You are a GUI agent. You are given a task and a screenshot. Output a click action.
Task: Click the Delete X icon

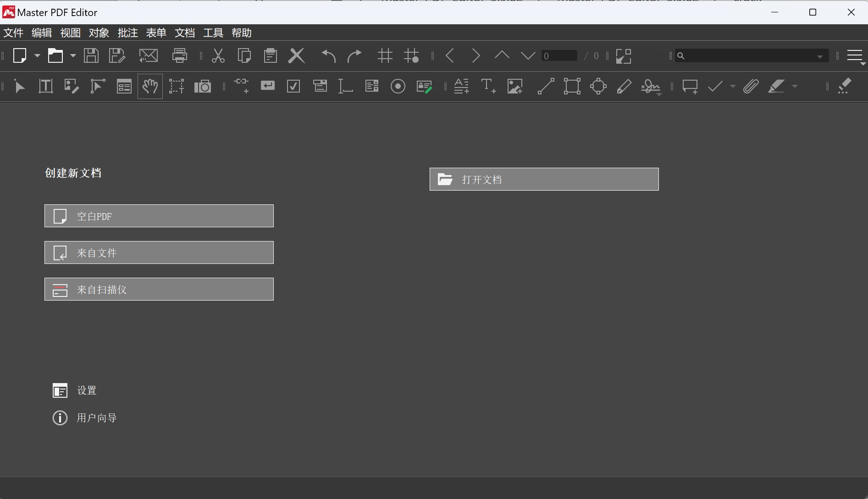(297, 55)
